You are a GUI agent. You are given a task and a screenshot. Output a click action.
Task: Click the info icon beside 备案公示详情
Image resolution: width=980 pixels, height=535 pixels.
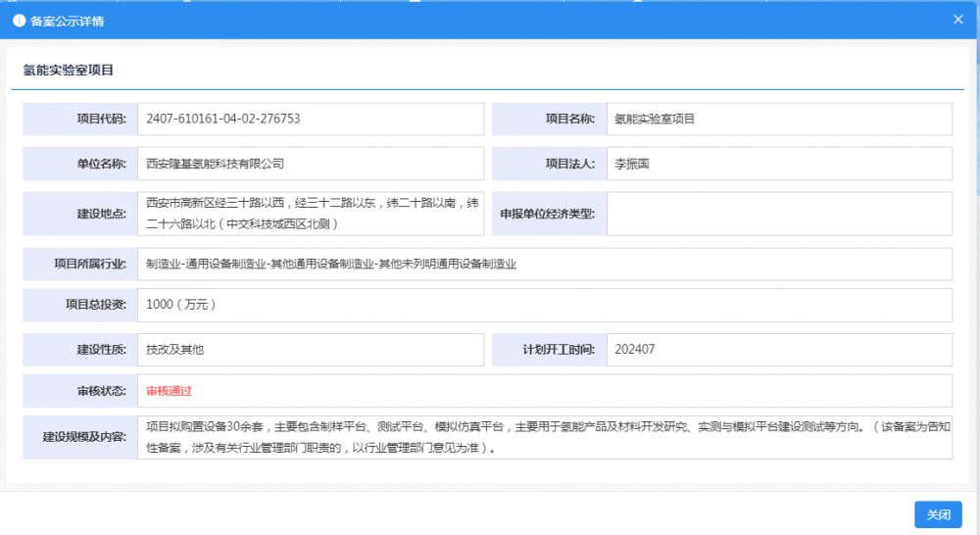19,20
